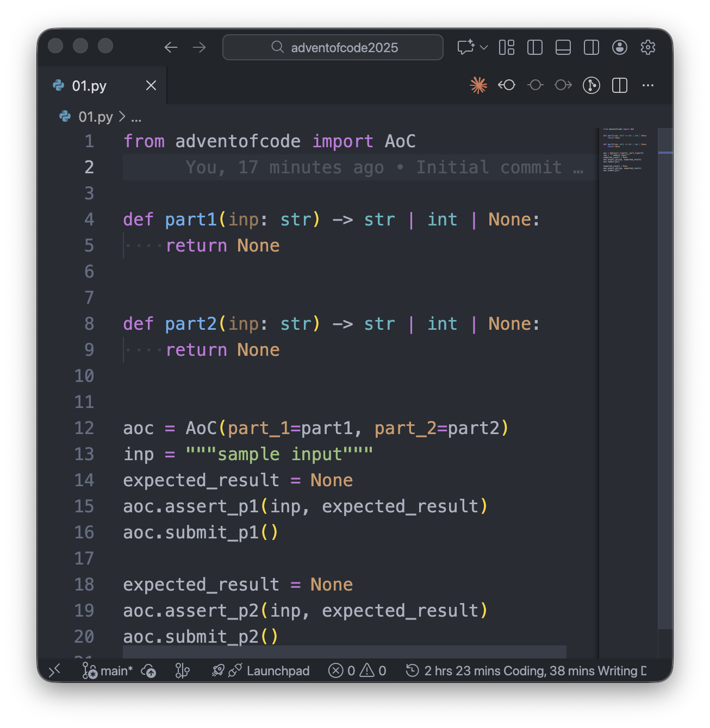Toggle the primary side bar visibility
Viewport: 710px width, 728px height.
[x=535, y=48]
